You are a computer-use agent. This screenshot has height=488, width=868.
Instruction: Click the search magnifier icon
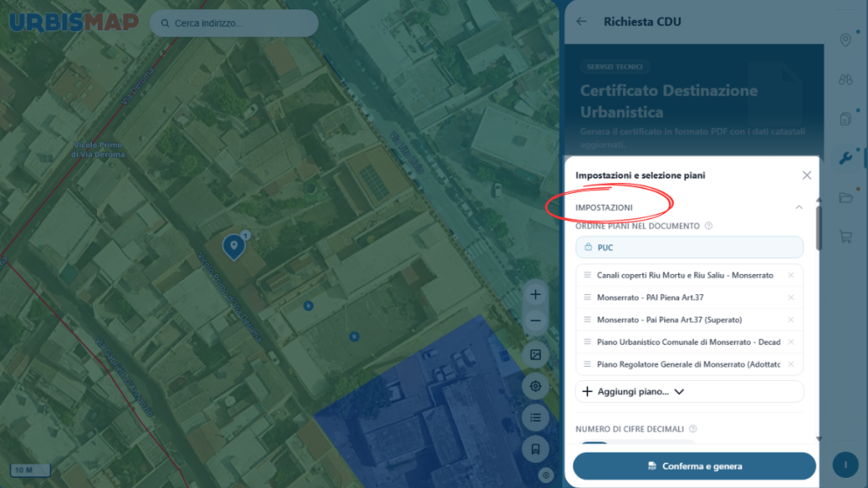(x=165, y=24)
